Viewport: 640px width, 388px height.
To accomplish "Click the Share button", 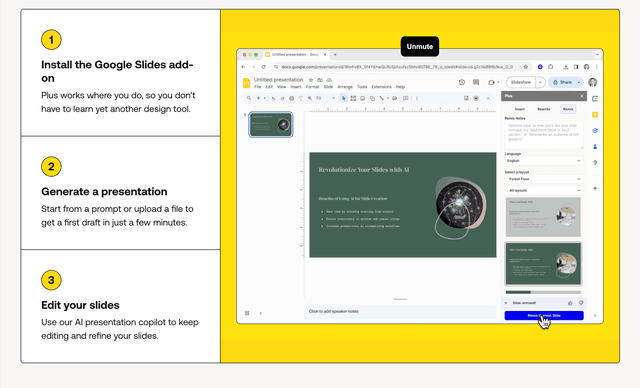I will click(566, 82).
